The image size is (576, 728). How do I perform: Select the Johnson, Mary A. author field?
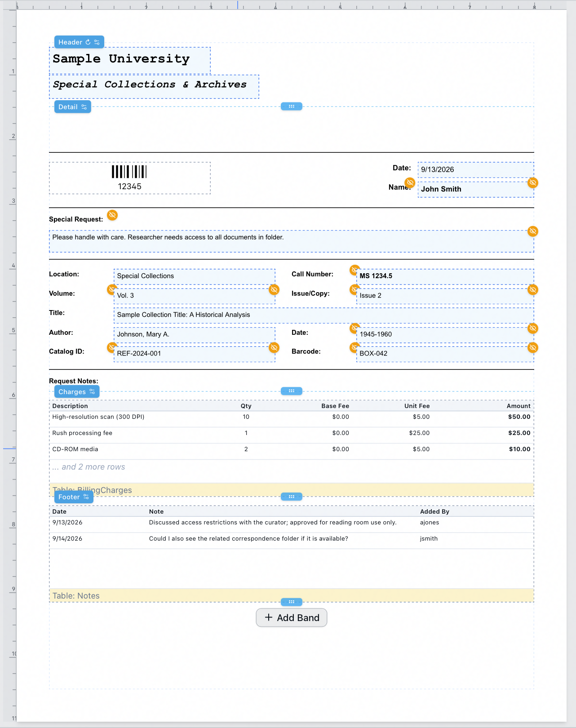click(x=195, y=335)
